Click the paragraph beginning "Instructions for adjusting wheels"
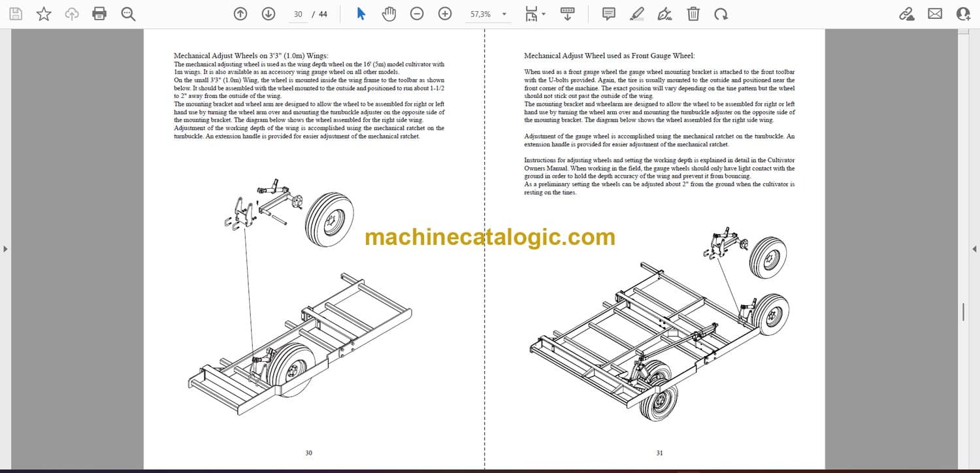Image resolution: width=980 pixels, height=473 pixels. tap(659, 168)
